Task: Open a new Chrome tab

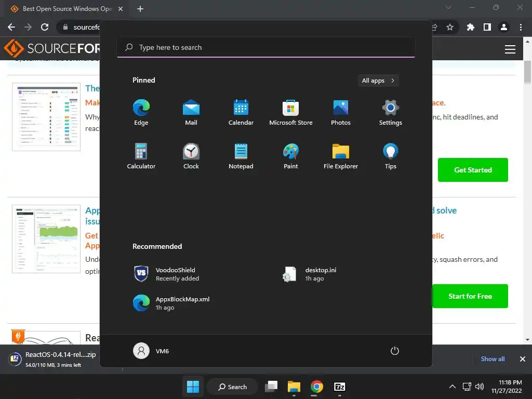Action: coord(140,9)
